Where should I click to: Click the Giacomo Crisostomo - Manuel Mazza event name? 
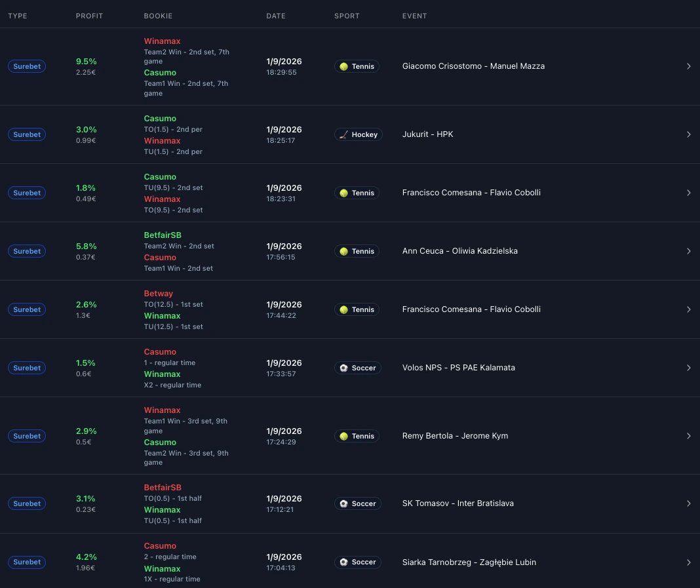click(473, 66)
